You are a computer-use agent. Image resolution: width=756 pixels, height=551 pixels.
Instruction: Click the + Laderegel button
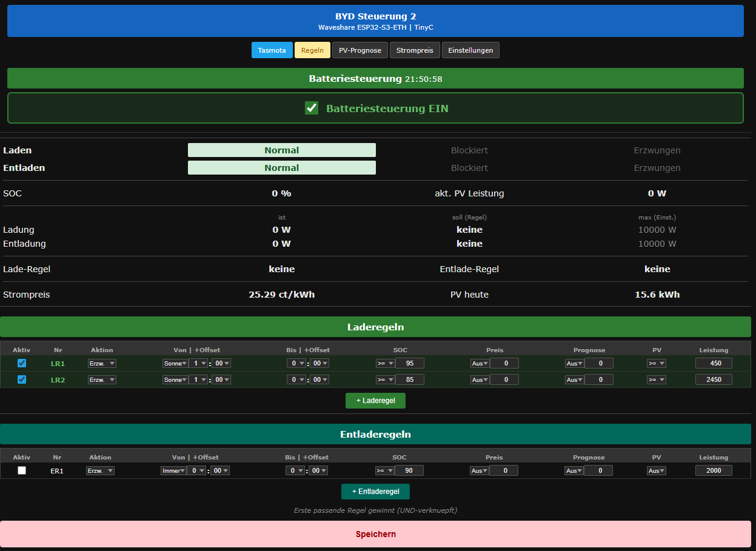click(x=375, y=401)
